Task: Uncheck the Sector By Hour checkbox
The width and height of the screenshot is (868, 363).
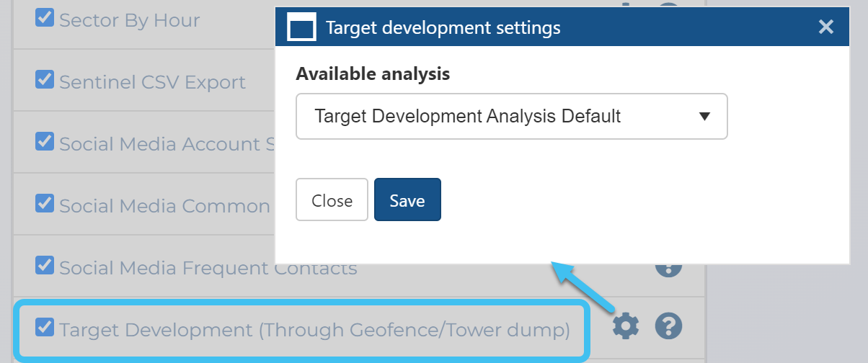Action: click(45, 17)
